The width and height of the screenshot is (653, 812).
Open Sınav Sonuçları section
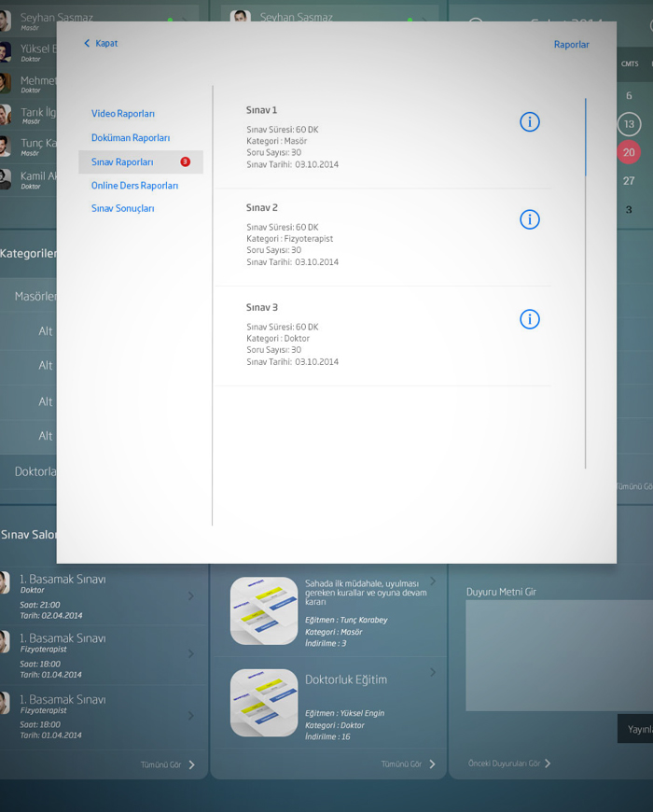[123, 209]
